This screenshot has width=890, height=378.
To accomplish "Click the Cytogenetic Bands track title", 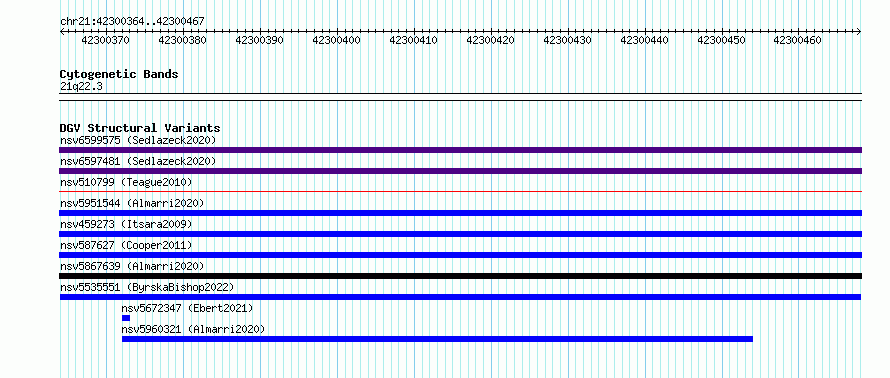I will [x=119, y=74].
